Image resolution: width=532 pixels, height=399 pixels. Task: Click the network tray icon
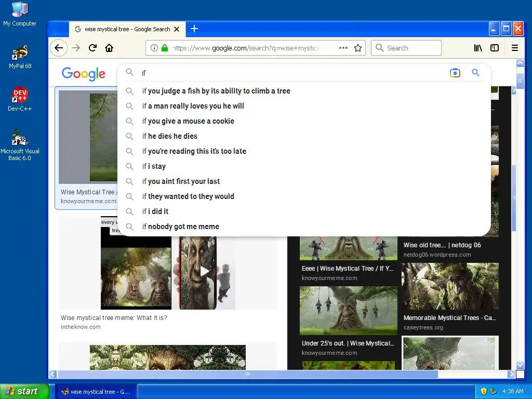(494, 391)
